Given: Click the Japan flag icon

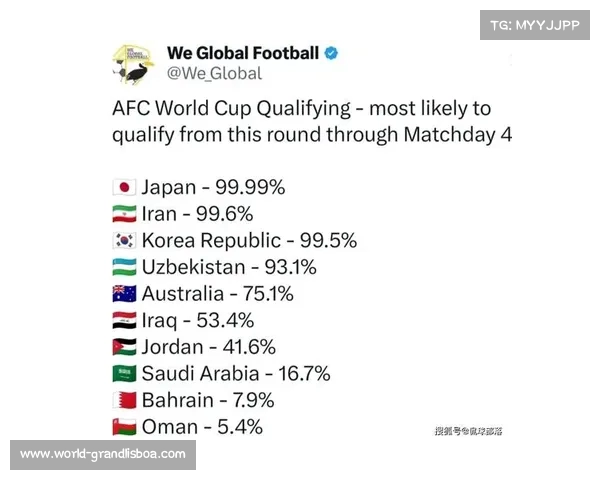Looking at the screenshot, I should tap(124, 188).
